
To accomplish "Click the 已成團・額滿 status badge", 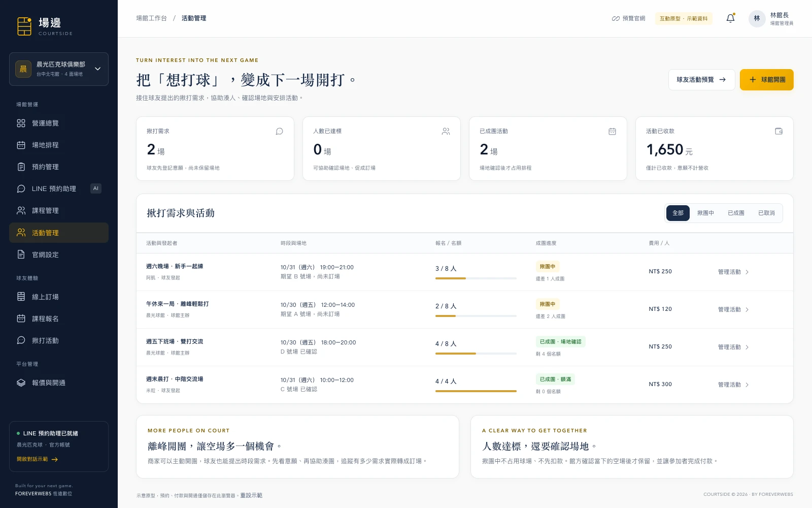I will click(555, 379).
